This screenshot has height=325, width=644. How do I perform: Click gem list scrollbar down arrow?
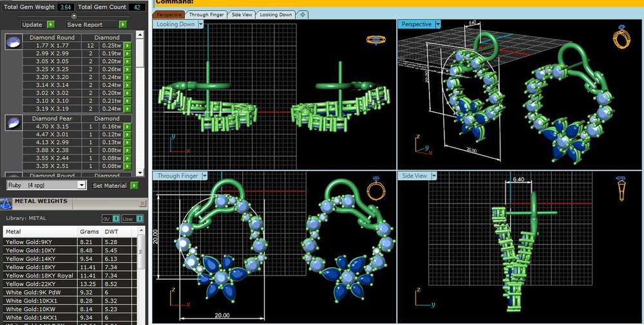pyautogui.click(x=140, y=172)
